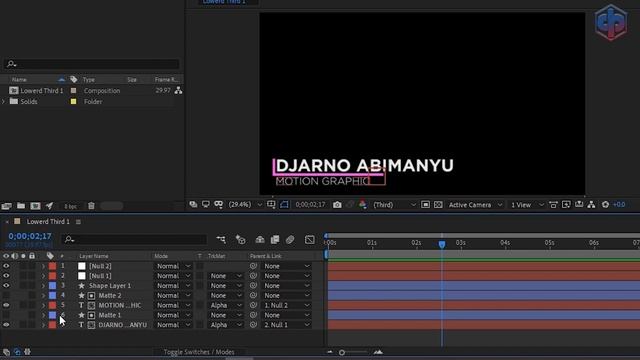Create new composition icon in project panel
The width and height of the screenshot is (640, 360).
(x=36, y=206)
